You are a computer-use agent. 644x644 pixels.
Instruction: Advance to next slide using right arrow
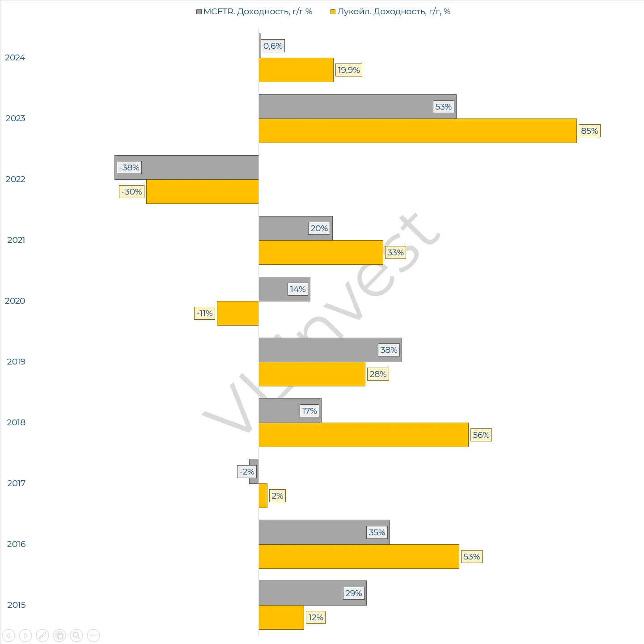click(25, 635)
